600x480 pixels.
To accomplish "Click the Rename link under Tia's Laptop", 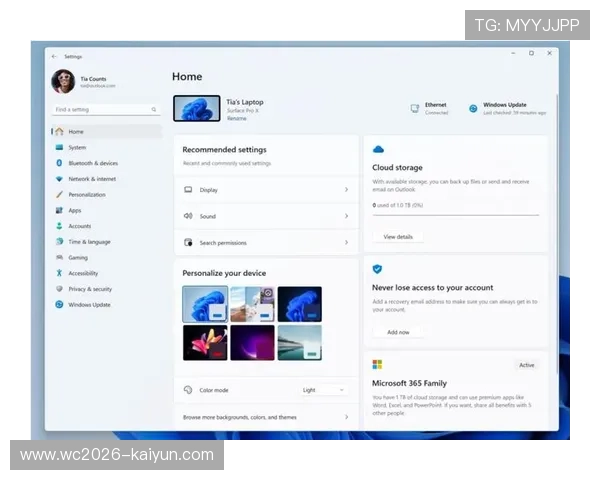I will (236, 118).
